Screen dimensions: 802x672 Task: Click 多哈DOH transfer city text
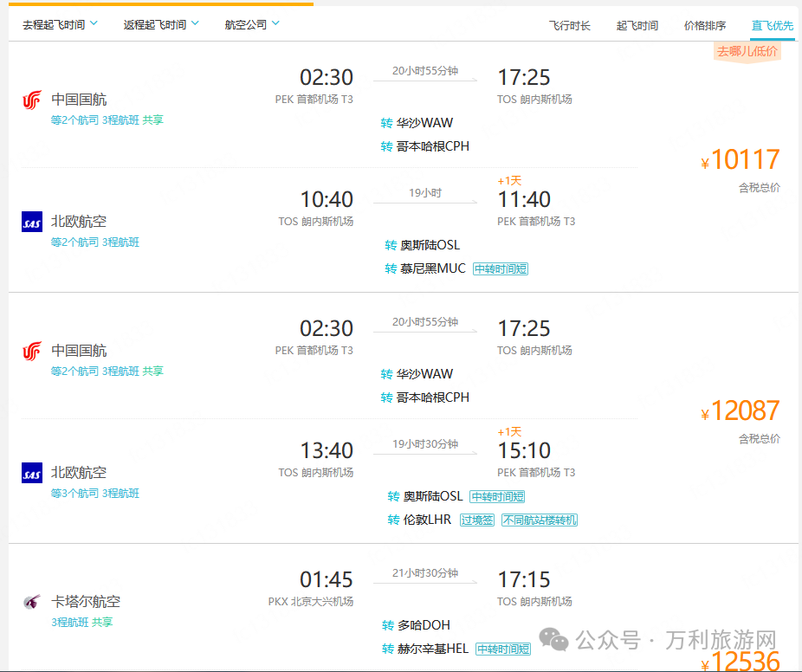424,625
